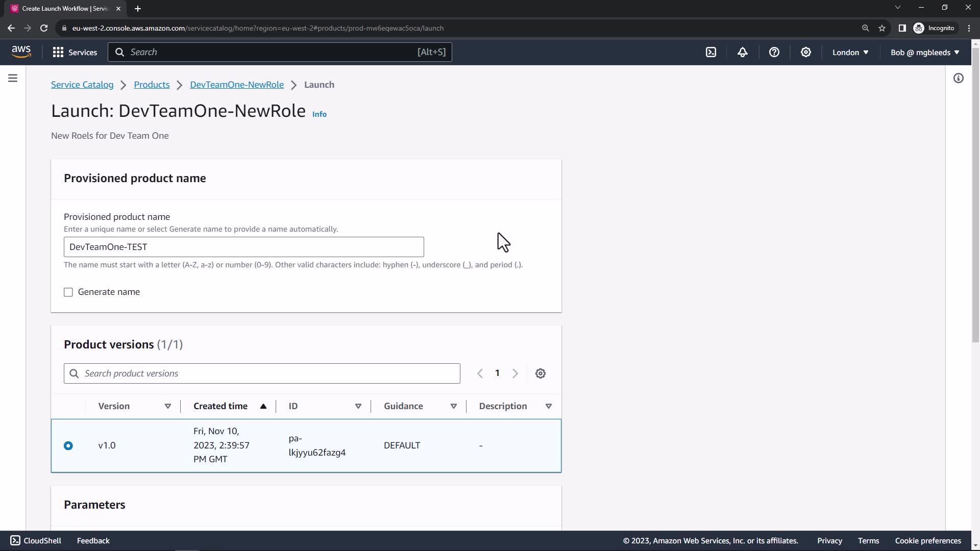Open the left side navigation hamburger menu

(13, 78)
